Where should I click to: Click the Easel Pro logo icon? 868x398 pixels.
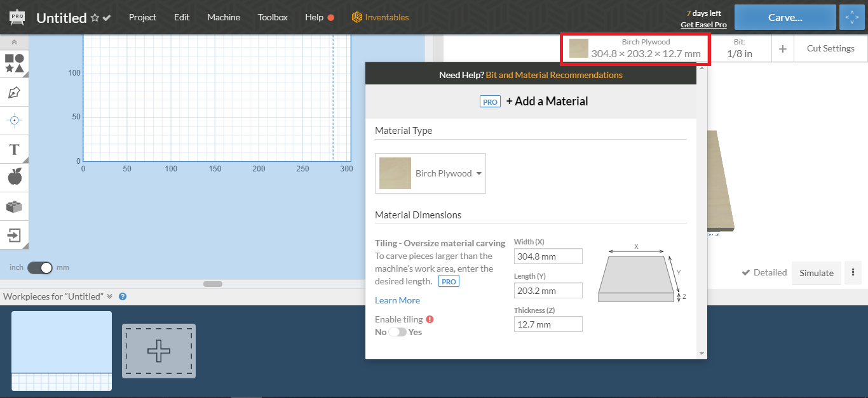click(x=17, y=17)
